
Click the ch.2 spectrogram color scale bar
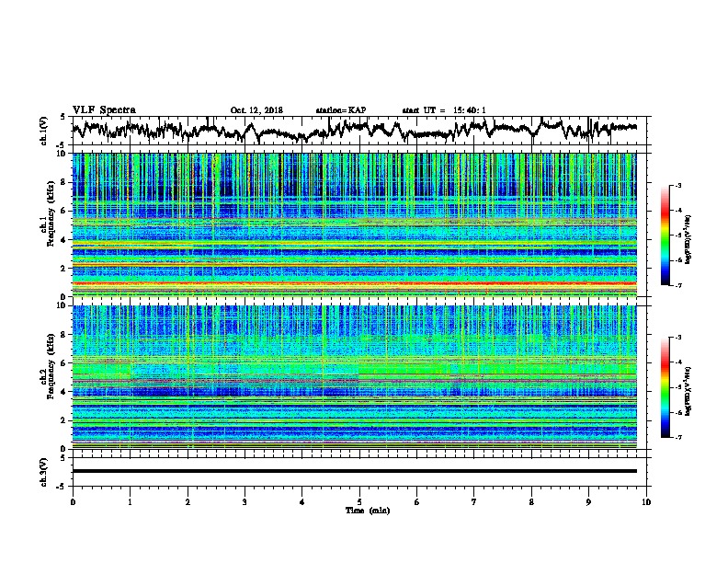point(665,387)
